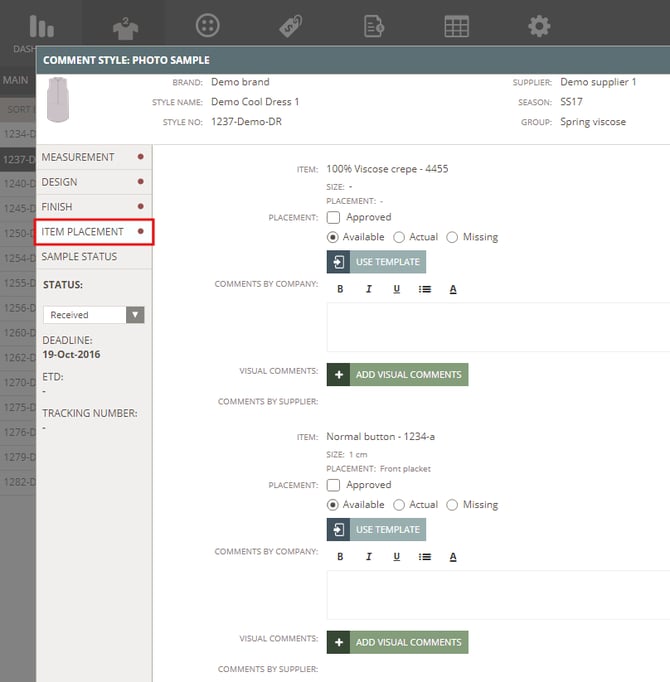Open the button items icon in top bar
Screen dimensions: 670x682
click(207, 26)
